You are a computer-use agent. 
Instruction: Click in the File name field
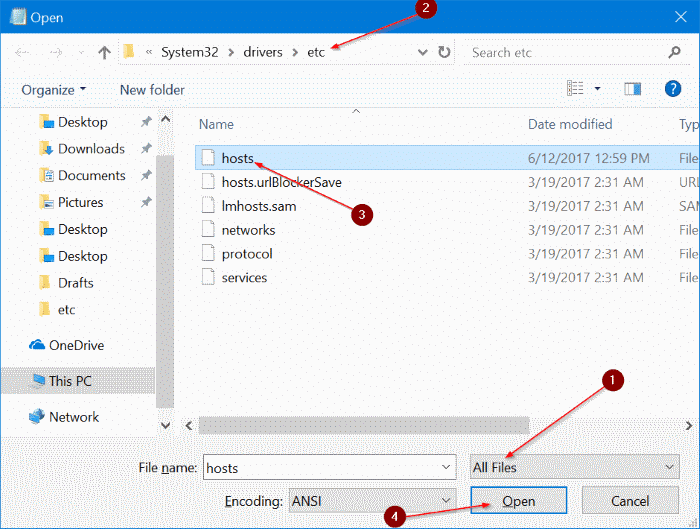click(329, 467)
